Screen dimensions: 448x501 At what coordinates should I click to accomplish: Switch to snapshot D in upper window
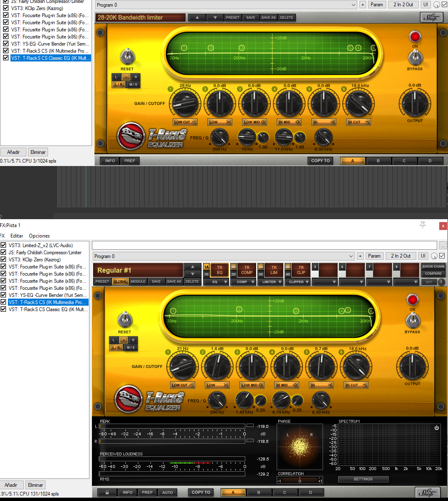tap(430, 161)
